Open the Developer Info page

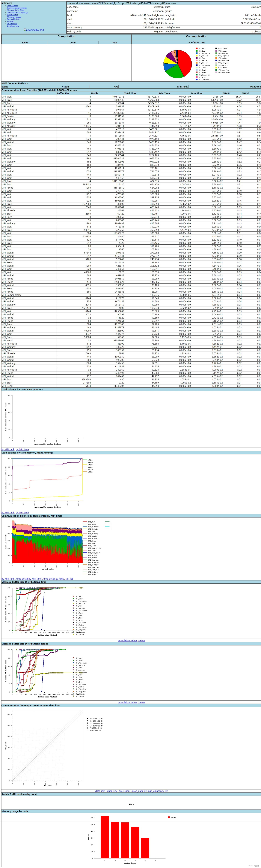13,26
